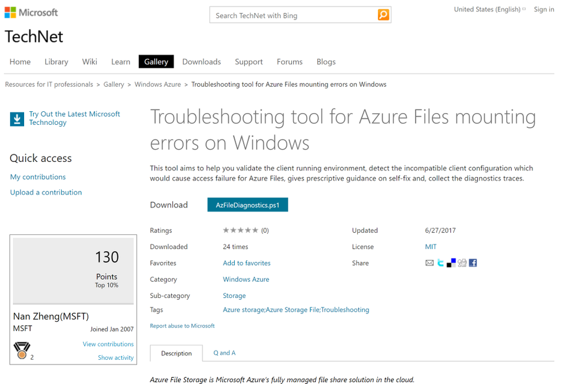Open Try Out the Latest Microsoft Technology
The height and width of the screenshot is (384, 588).
[x=75, y=118]
